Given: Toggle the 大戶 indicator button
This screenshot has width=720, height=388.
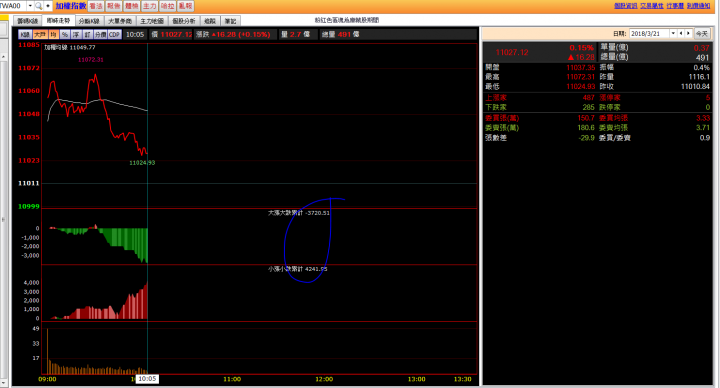Looking at the screenshot, I should (x=40, y=34).
